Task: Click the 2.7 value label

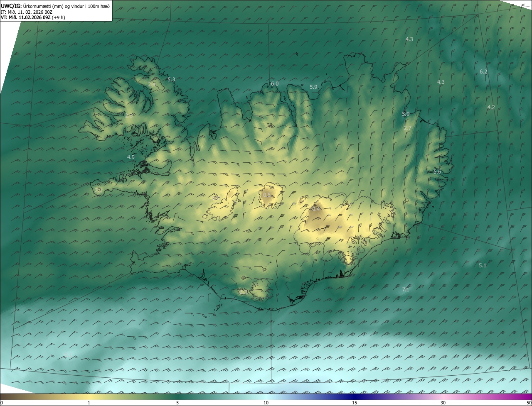Action: 408,128
